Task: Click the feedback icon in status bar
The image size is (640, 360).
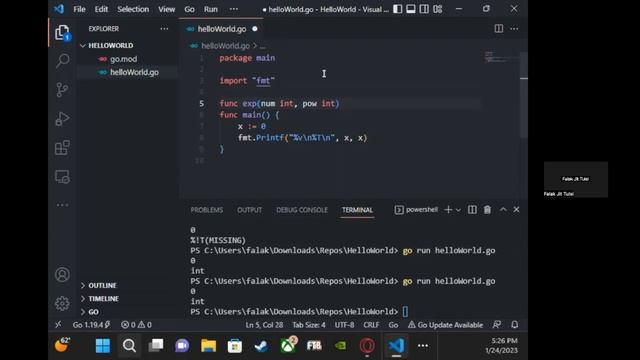Action: point(497,324)
